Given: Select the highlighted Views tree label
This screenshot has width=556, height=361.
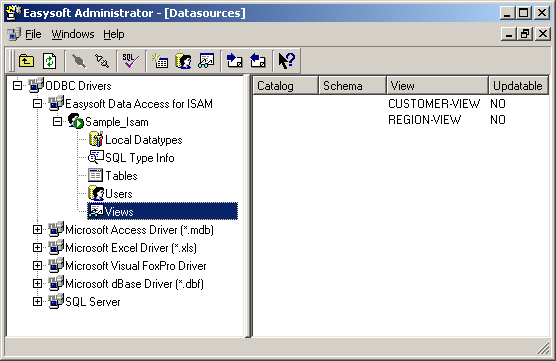Looking at the screenshot, I should 119,212.
